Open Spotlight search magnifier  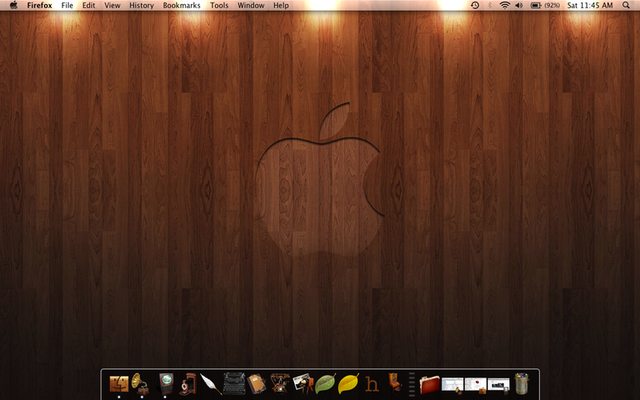tap(626, 5)
